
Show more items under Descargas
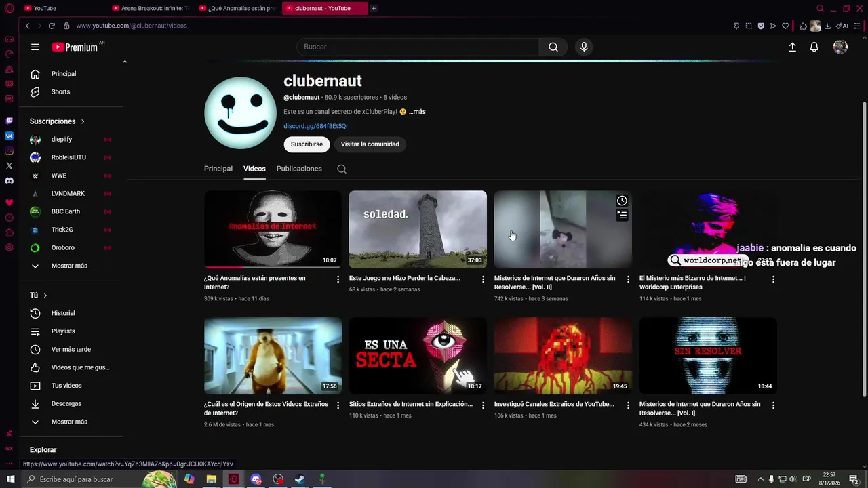coord(71,422)
